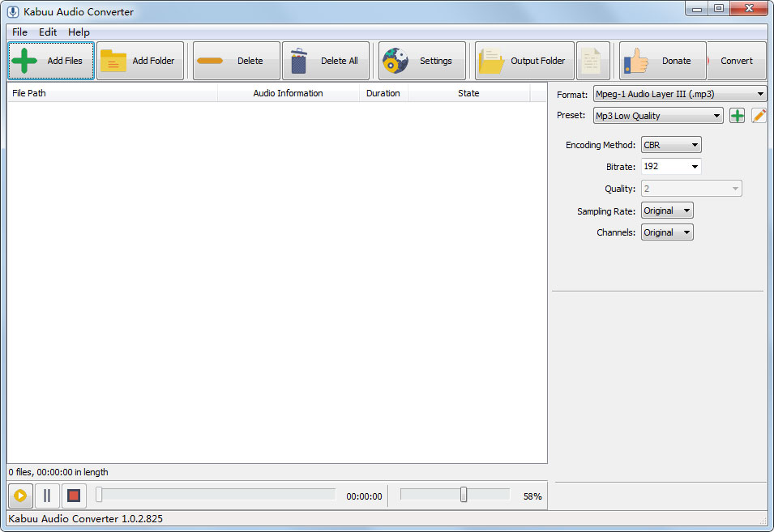Click the volume slider handle
The height and width of the screenshot is (532, 774).
(x=464, y=495)
